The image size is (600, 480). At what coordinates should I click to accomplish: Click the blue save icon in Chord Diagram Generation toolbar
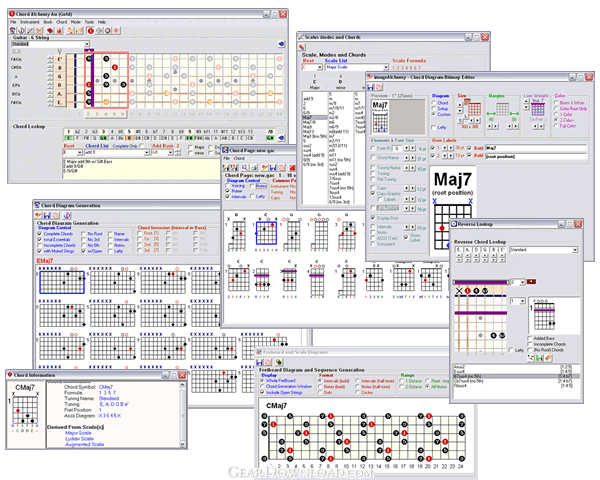click(x=47, y=216)
